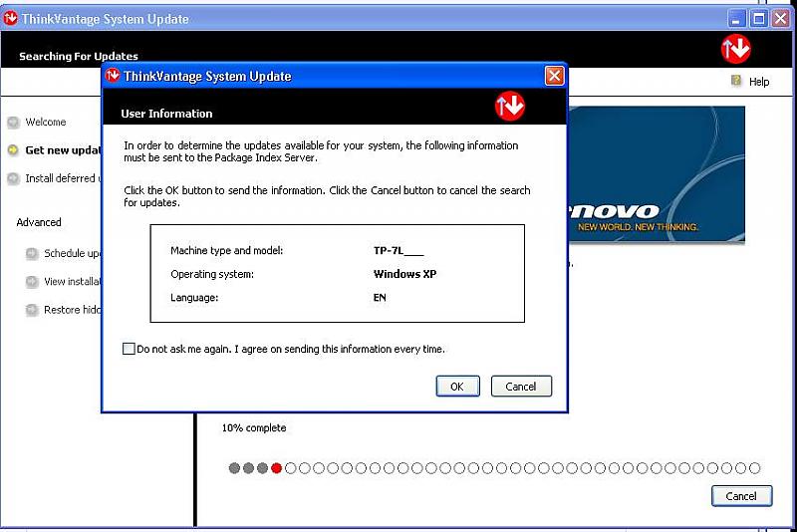797x532 pixels.
Task: Select Welcome in the navigation sidebar
Action: click(x=46, y=123)
